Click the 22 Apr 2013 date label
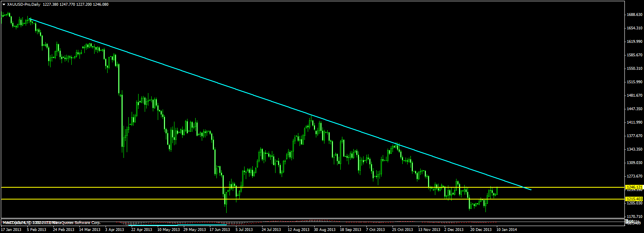The width and height of the screenshot is (644, 233). 141,230
